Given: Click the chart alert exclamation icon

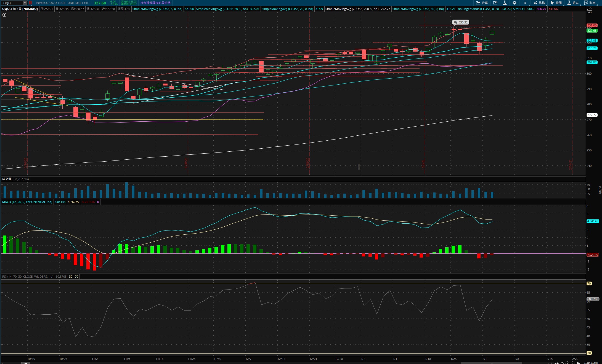Looking at the screenshot, I should 4,15.
